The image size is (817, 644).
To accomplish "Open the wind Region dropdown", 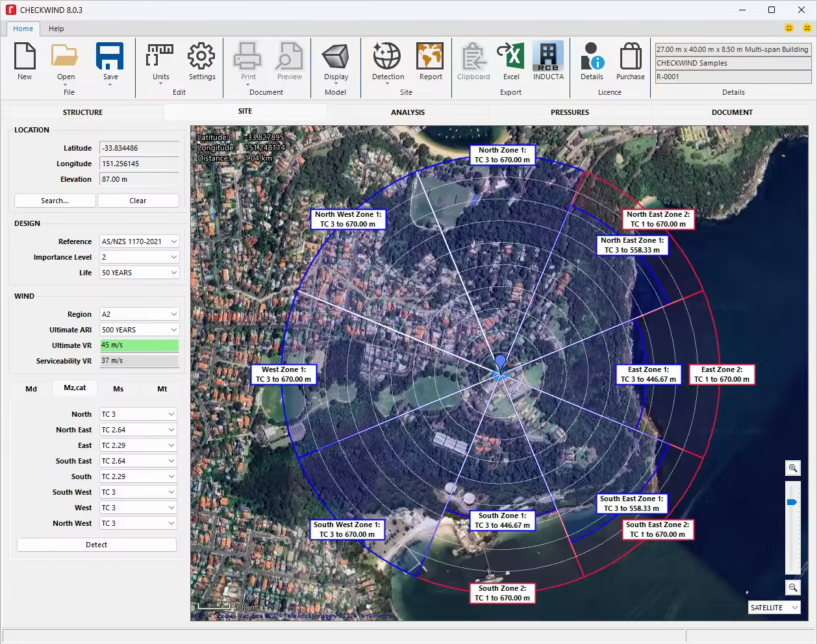I will click(139, 314).
